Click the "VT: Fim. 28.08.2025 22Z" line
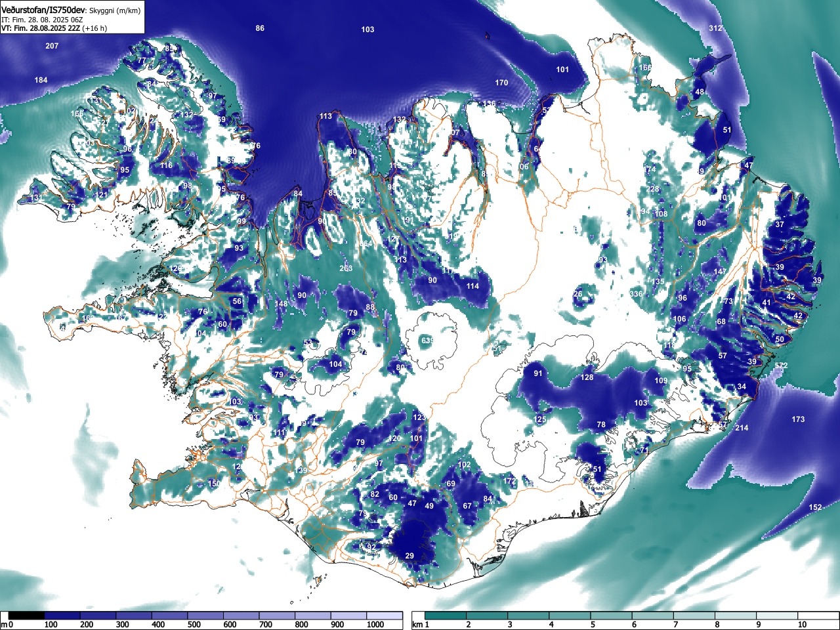The height and width of the screenshot is (630, 840). (40, 28)
